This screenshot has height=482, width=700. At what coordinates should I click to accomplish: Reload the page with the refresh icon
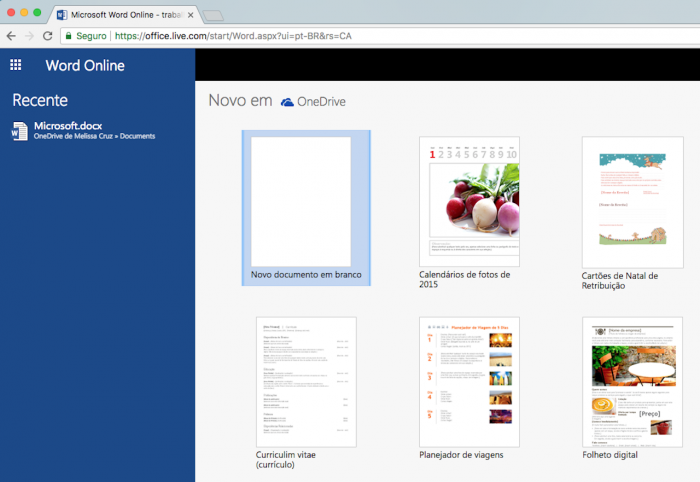coord(47,36)
